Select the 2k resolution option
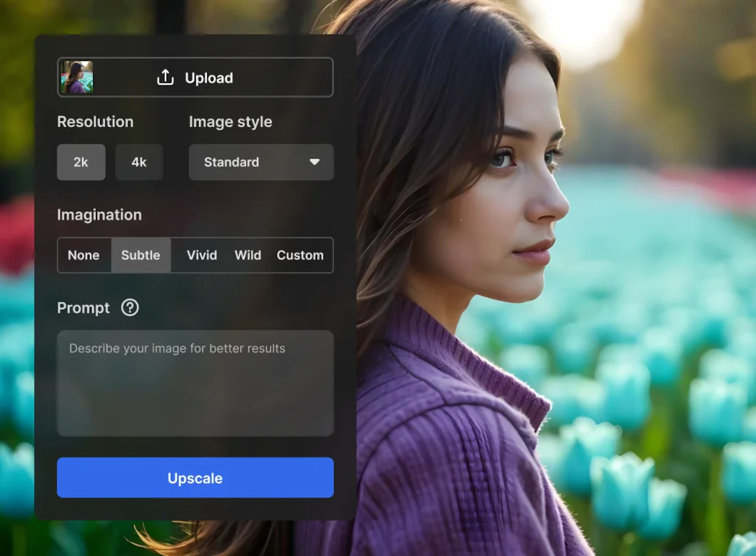756x556 pixels. tap(80, 162)
